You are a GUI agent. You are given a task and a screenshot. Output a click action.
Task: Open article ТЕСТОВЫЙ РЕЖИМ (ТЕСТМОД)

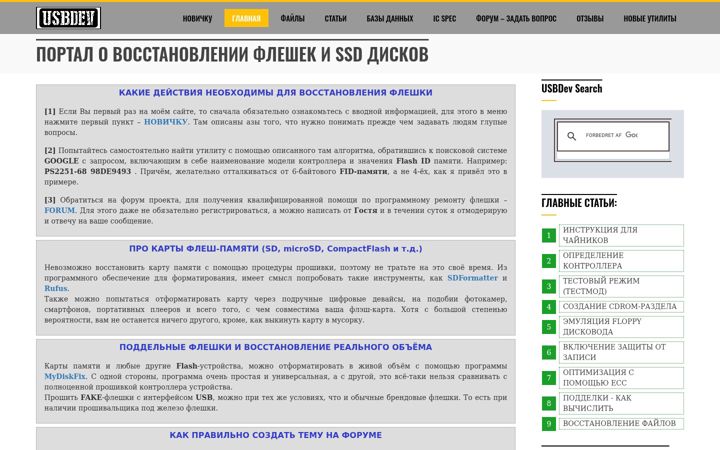pos(621,286)
